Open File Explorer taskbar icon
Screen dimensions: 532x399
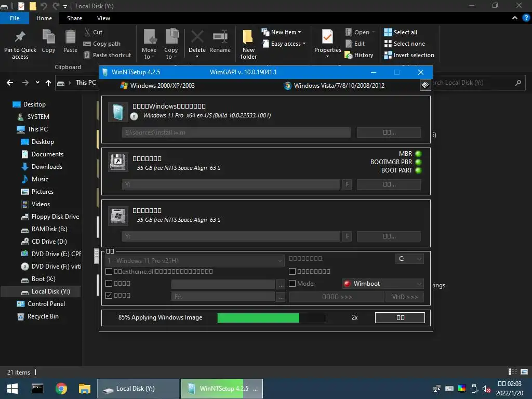[x=85, y=389]
